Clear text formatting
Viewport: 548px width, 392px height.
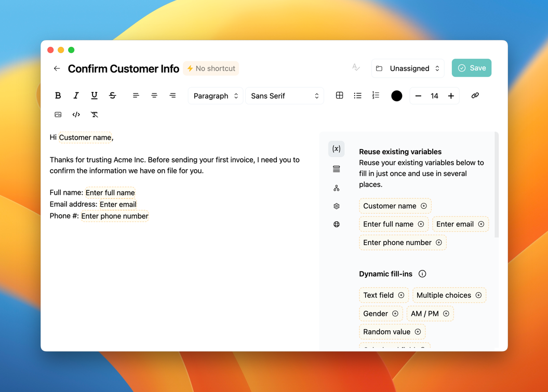[x=94, y=114]
